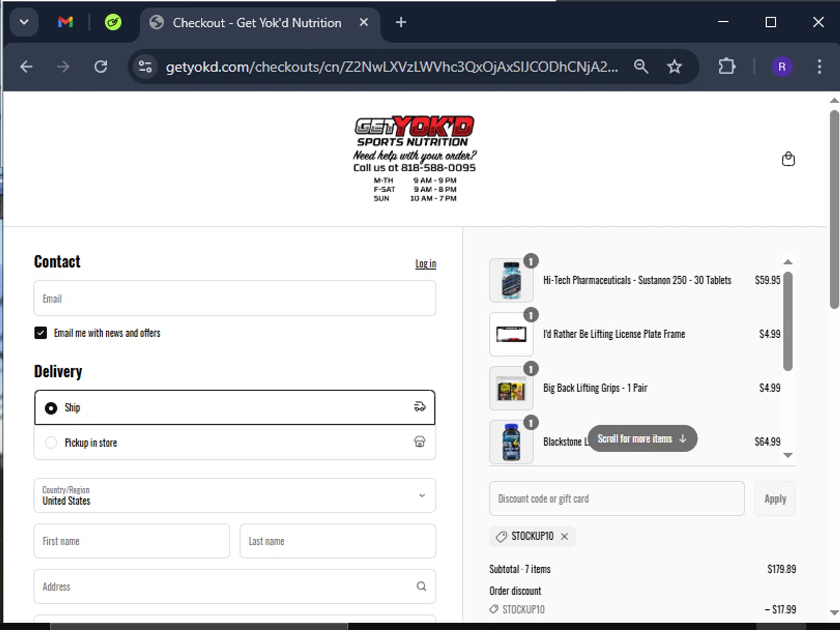This screenshot has width=840, height=630.
Task: Click the phone number 818-588-0095
Action: (438, 168)
